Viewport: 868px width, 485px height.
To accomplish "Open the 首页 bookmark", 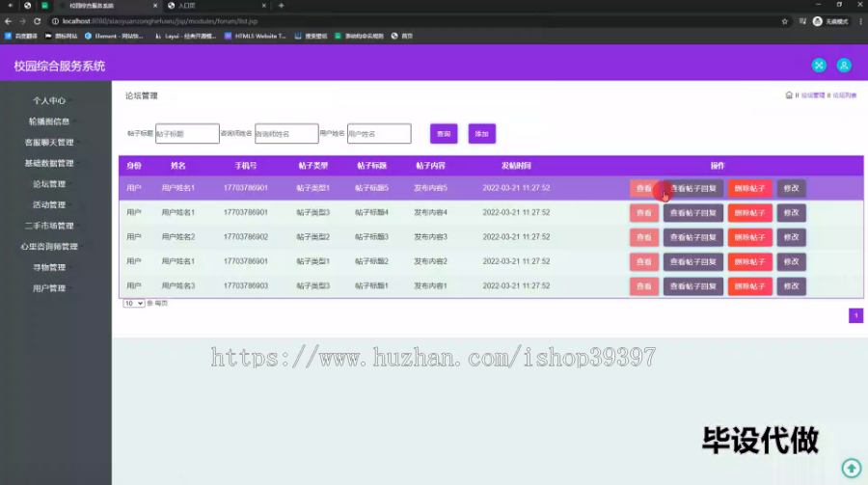I will coord(402,36).
